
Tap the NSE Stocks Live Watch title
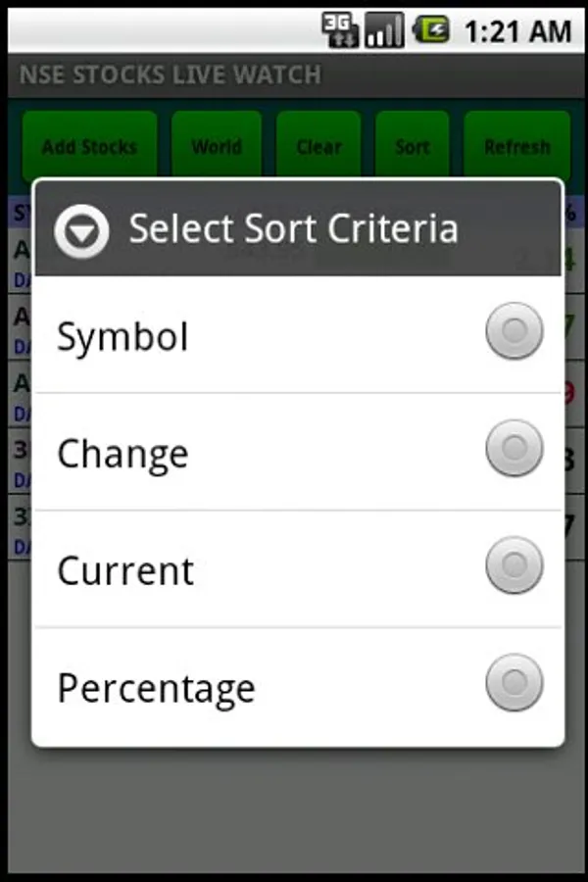[170, 74]
